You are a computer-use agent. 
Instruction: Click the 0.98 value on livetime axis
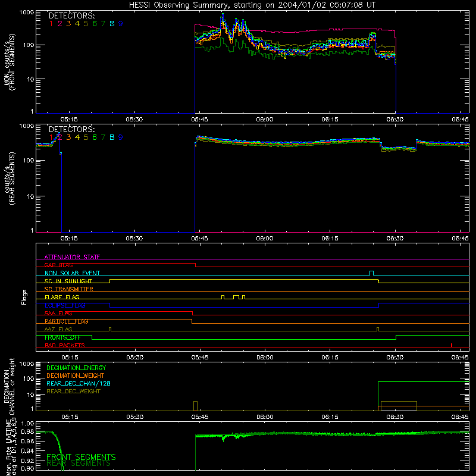[x=27, y=432]
